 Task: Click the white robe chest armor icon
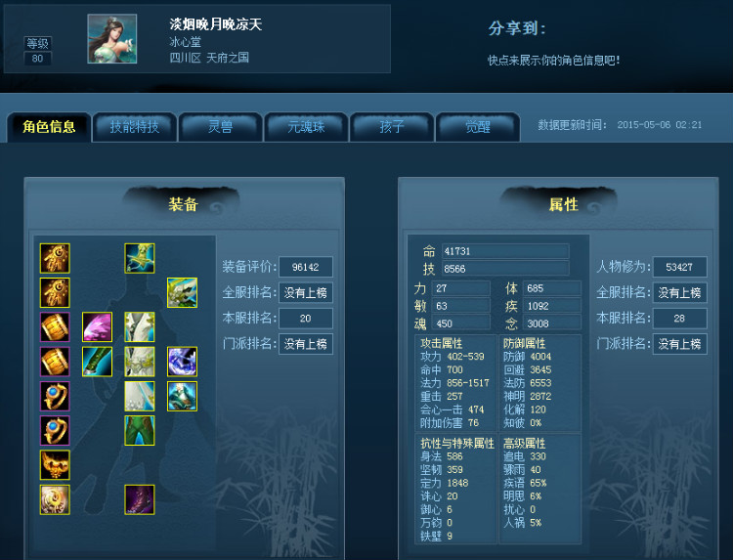tap(140, 326)
